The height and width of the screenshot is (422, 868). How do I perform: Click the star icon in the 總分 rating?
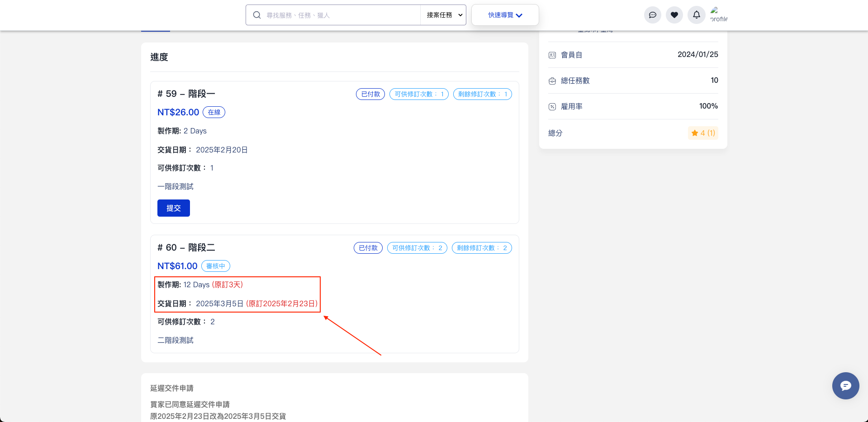[695, 133]
